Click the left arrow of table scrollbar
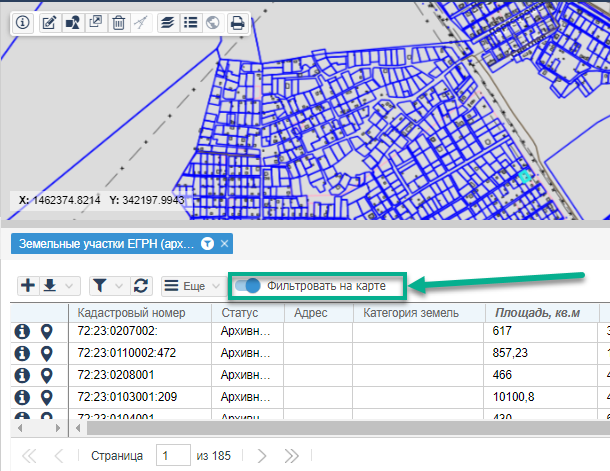The image size is (610, 471). tap(78, 428)
